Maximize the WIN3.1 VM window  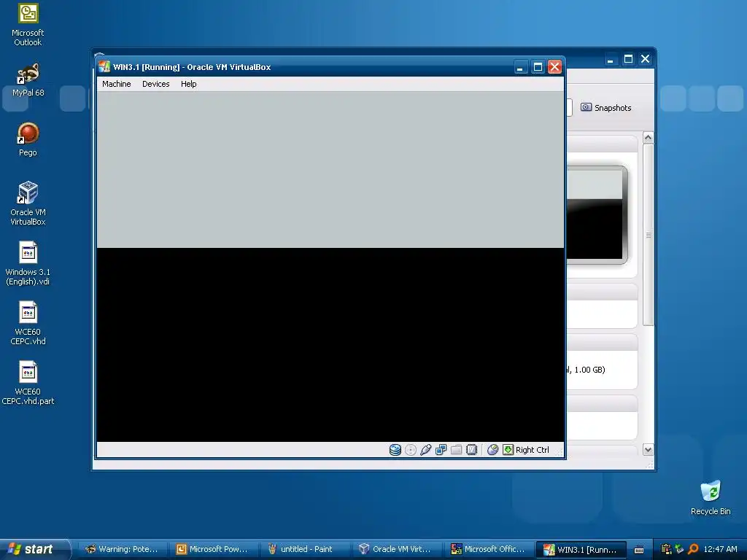click(538, 67)
